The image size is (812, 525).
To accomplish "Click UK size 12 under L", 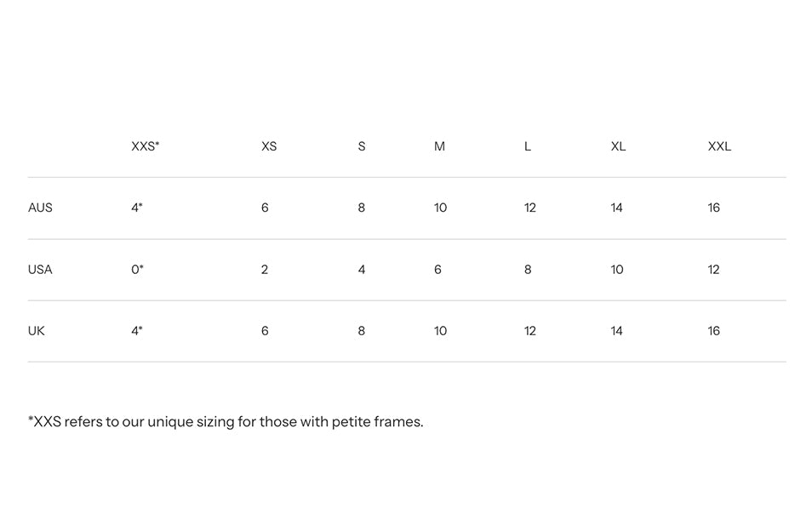I will coord(529,331).
